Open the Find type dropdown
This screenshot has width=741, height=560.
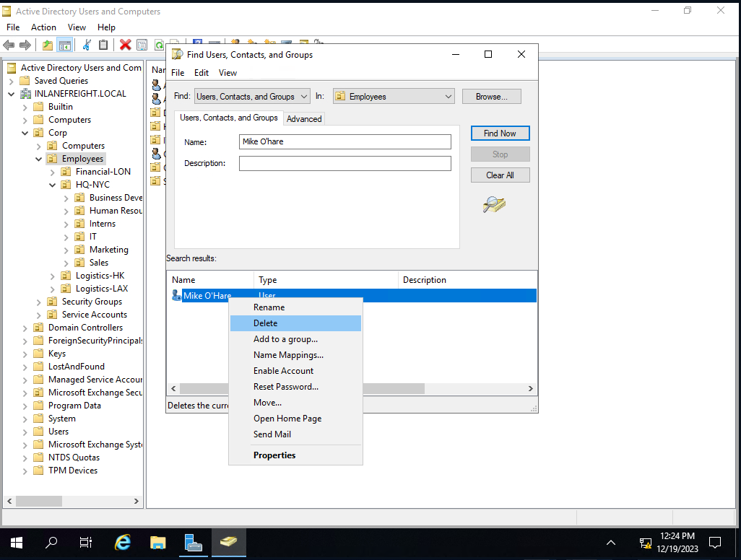(252, 96)
